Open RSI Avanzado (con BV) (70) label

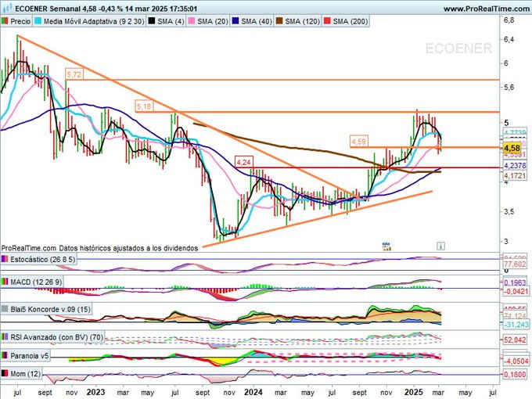click(x=56, y=337)
